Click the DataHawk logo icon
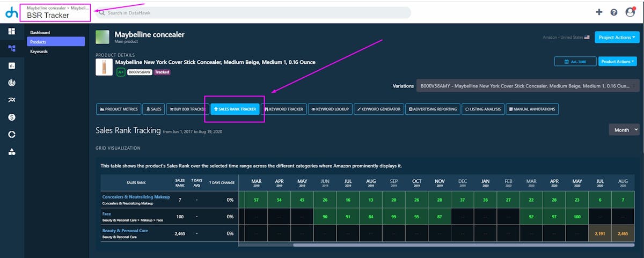 (x=11, y=13)
